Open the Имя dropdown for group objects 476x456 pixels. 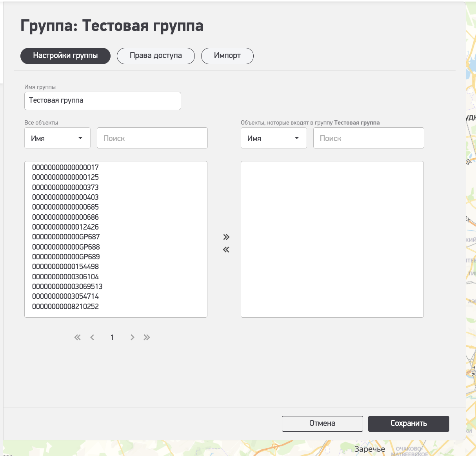274,138
